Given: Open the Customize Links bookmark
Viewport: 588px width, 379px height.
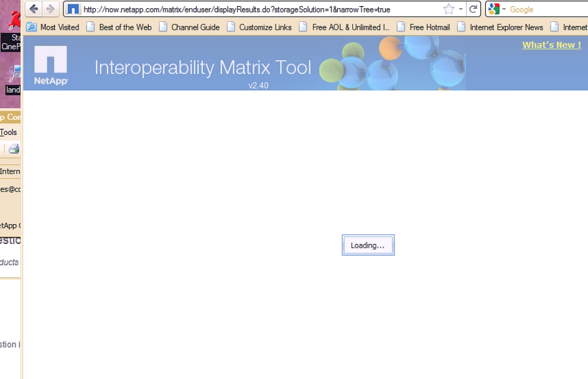Looking at the screenshot, I should 259,27.
